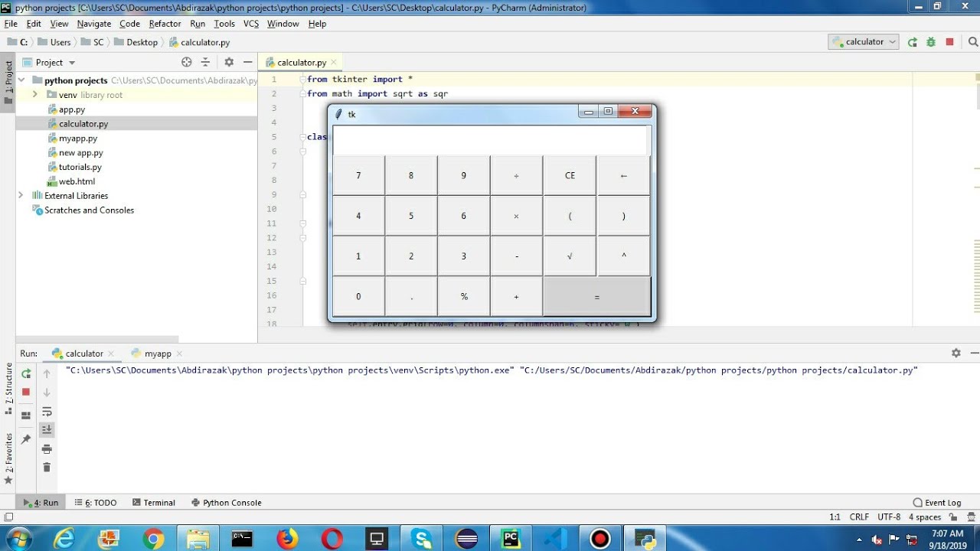Select new app.py in project tree
Viewport: 980px width, 551px height.
(80, 153)
